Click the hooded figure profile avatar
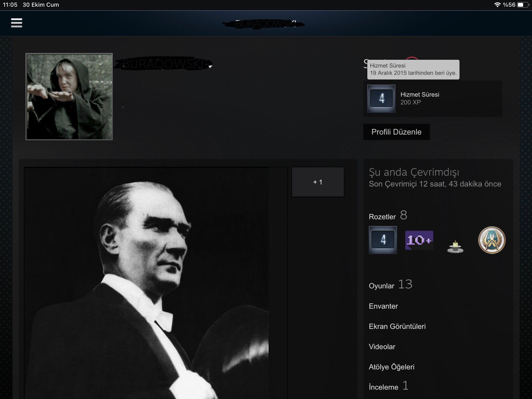Viewport: 532px width, 399px height. tap(69, 96)
